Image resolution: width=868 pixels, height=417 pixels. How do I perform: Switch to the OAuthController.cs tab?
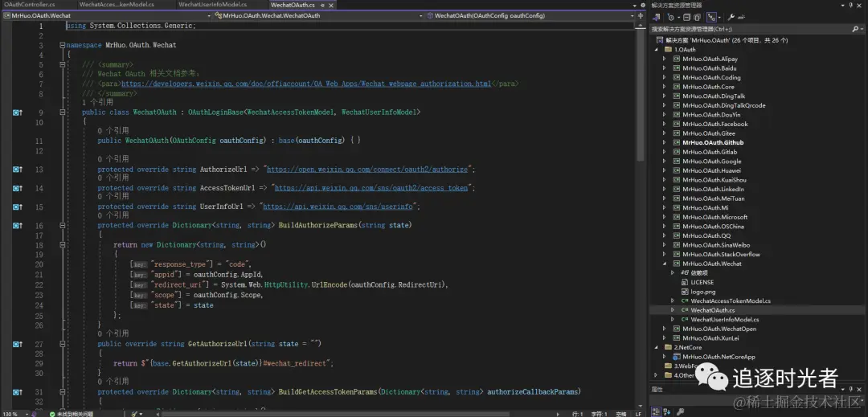29,5
